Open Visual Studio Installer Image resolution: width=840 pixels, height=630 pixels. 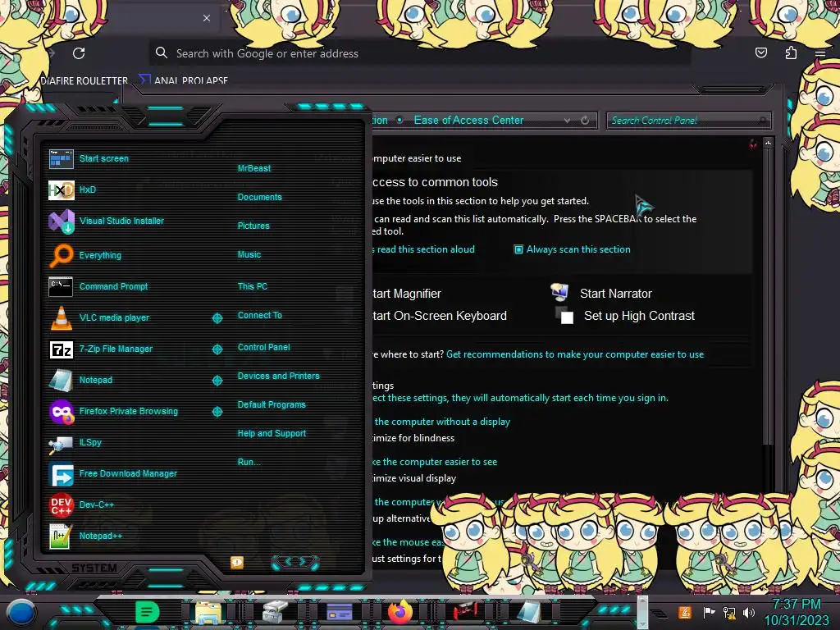(x=61, y=221)
